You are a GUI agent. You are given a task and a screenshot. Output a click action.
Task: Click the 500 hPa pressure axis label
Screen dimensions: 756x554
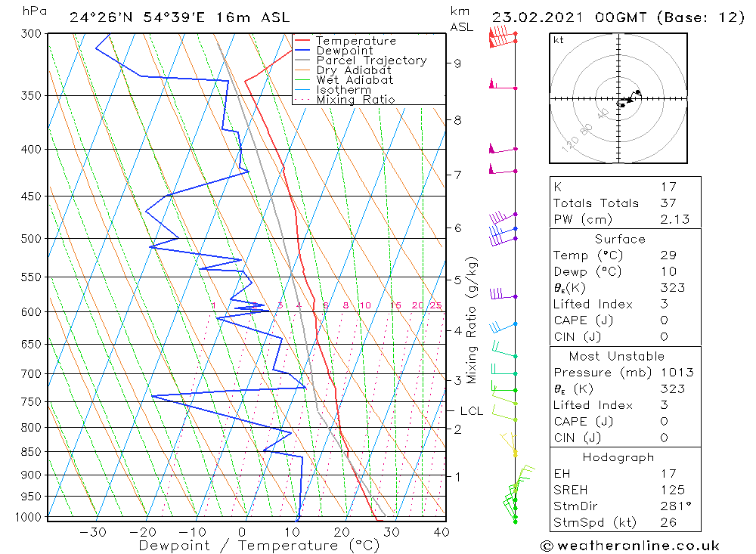point(31,239)
